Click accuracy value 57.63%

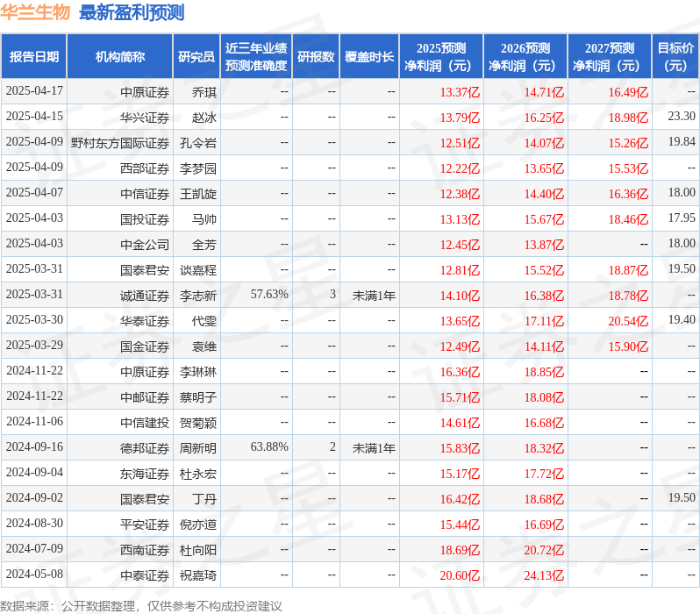coord(269,294)
